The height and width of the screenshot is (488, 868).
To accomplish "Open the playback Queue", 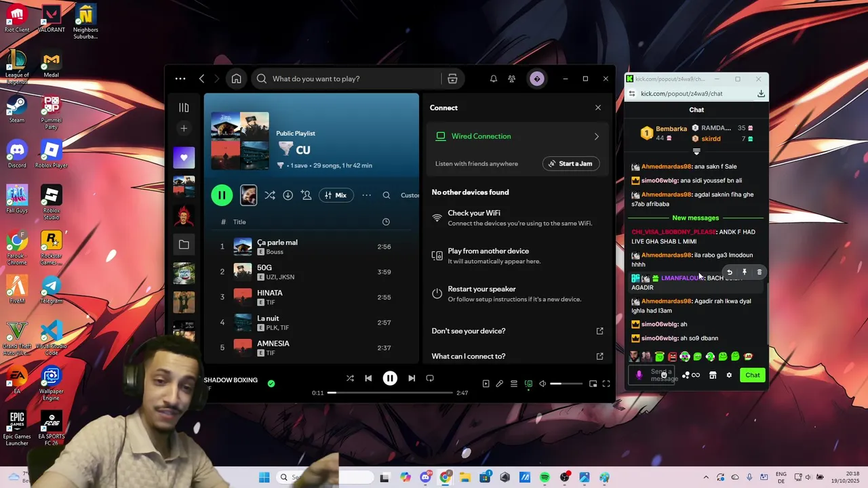I will tap(514, 384).
